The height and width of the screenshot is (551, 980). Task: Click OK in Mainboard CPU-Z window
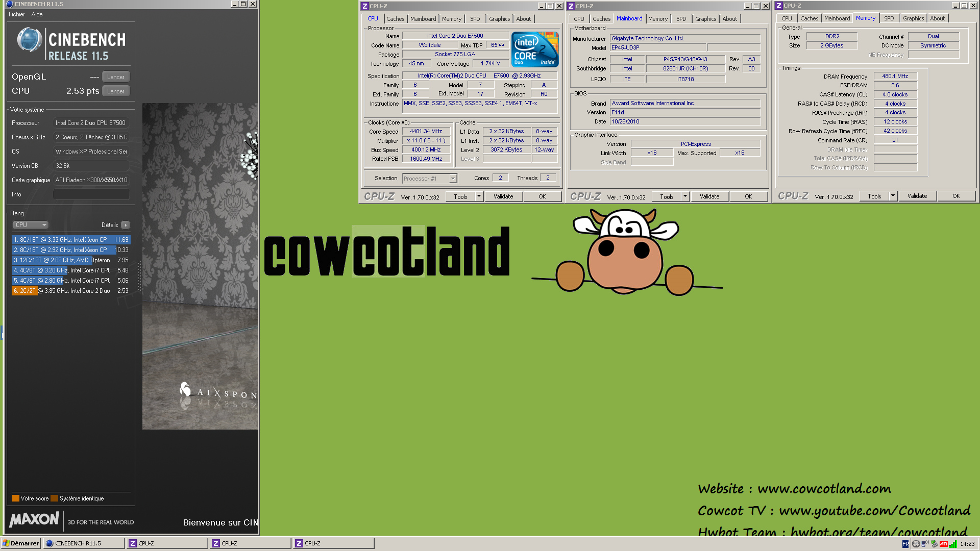(748, 197)
